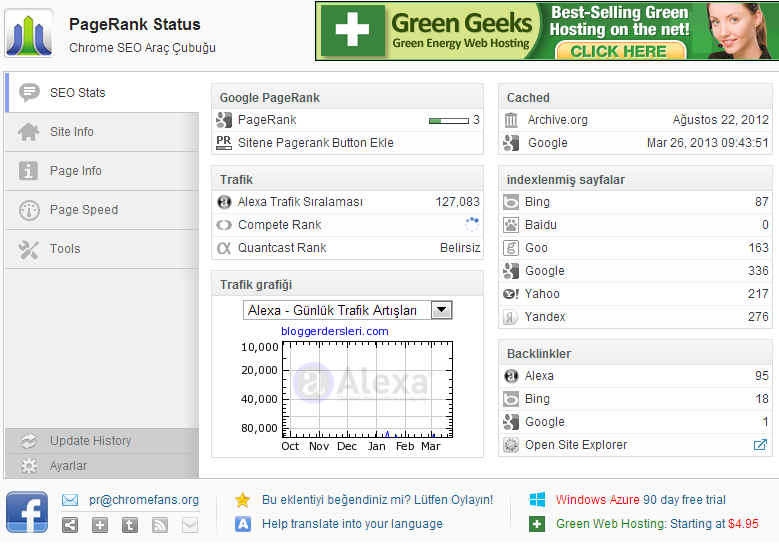Click the Tumblr 't' icon in footer

[x=130, y=525]
